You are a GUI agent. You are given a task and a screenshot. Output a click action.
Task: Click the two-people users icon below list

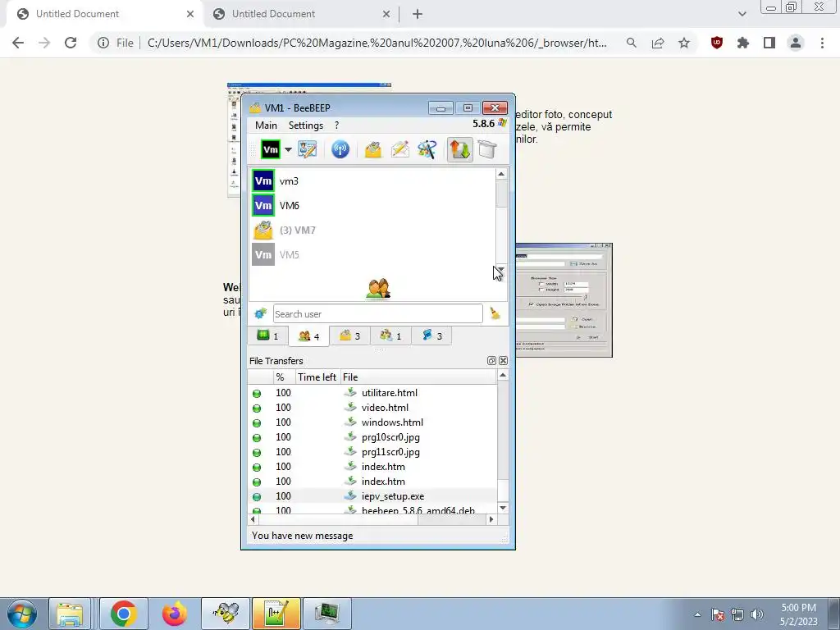pos(378,289)
